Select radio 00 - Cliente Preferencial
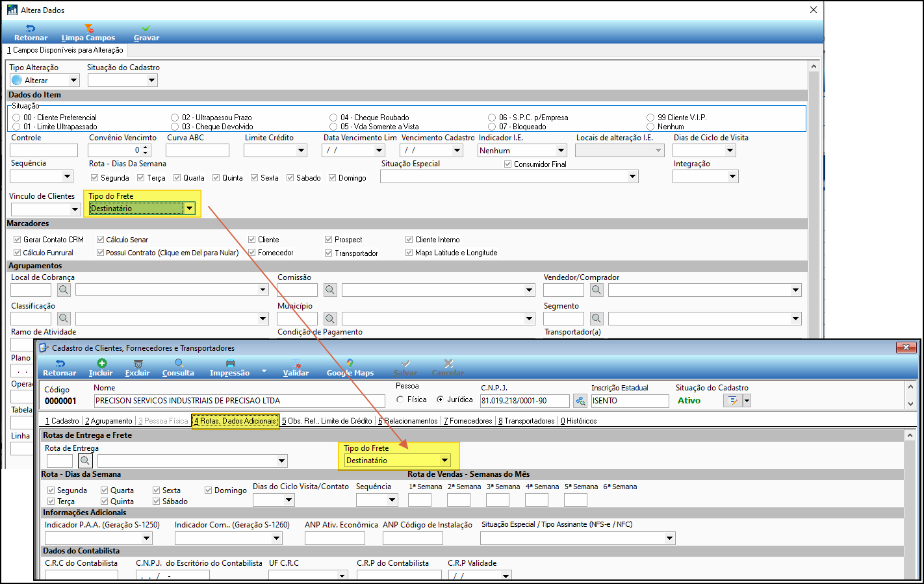The image size is (924, 584). pyautogui.click(x=16, y=118)
